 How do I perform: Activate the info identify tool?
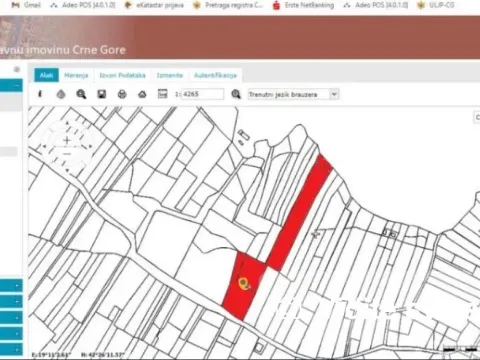(40, 94)
